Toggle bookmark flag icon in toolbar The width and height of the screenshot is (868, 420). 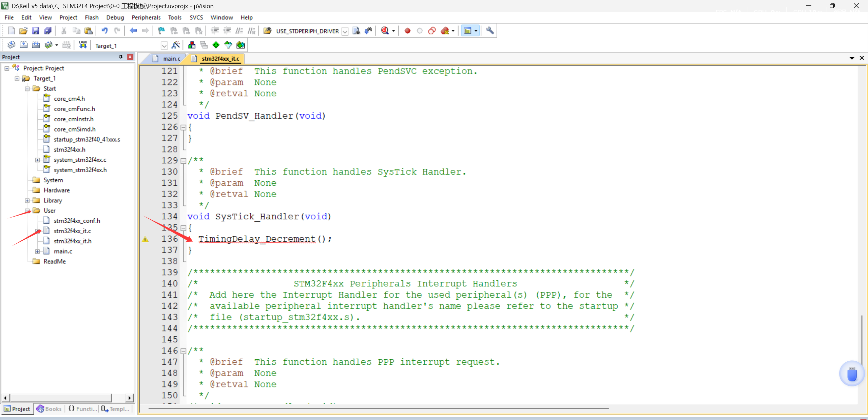tap(161, 31)
